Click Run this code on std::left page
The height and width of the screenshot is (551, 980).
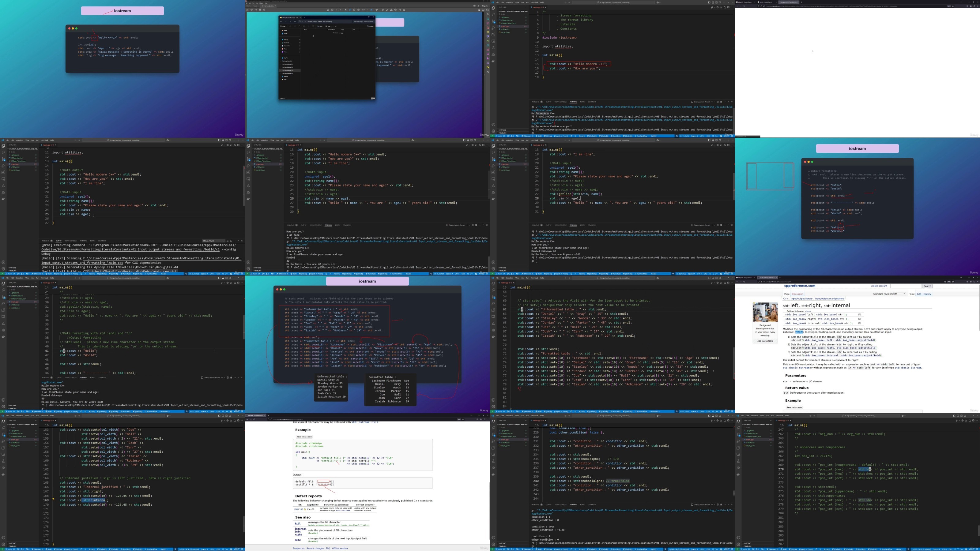[794, 407]
